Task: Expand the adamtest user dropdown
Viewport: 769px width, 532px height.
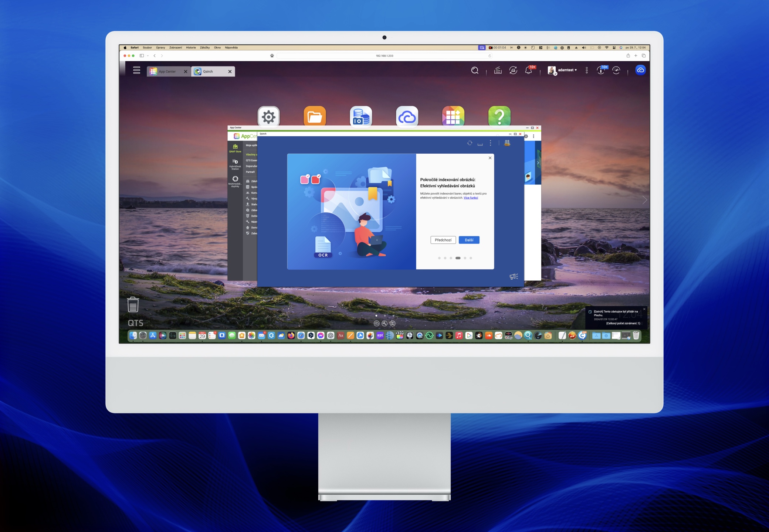Action: 567,70
